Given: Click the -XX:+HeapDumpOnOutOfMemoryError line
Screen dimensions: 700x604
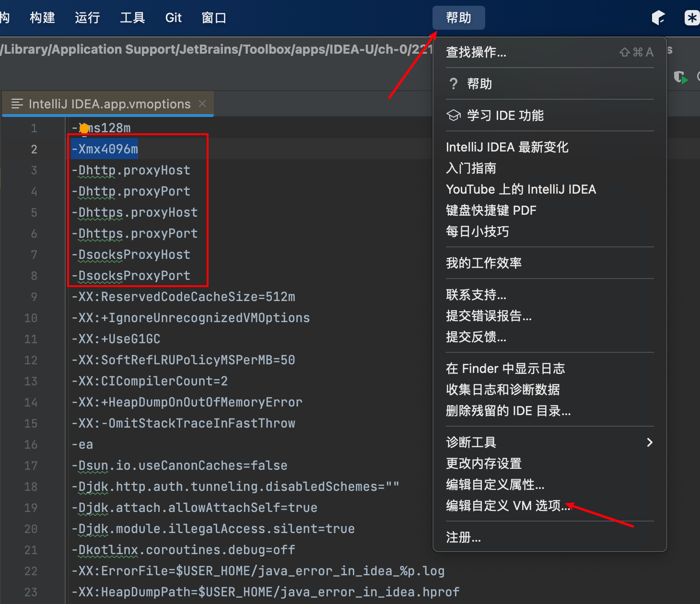Looking at the screenshot, I should point(187,402).
